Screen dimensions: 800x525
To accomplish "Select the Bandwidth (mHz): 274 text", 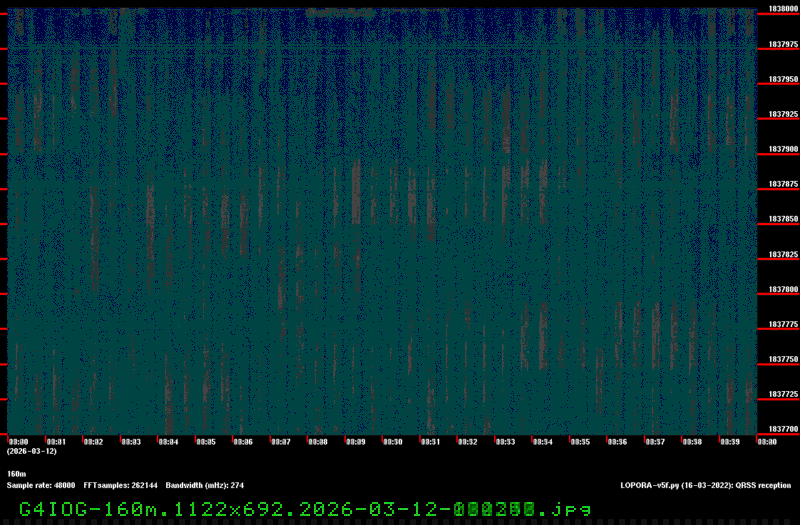I will (x=206, y=485).
